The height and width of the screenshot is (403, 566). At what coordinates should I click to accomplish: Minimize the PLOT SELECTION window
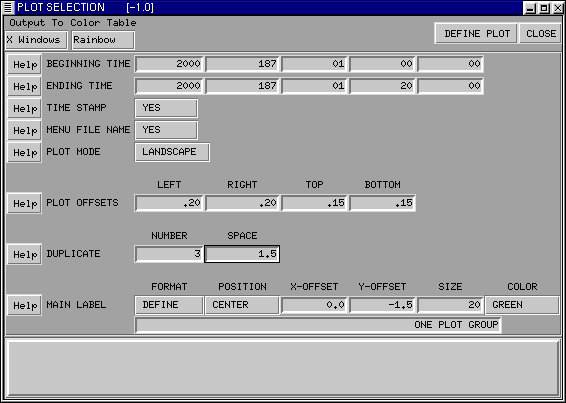pyautogui.click(x=530, y=8)
